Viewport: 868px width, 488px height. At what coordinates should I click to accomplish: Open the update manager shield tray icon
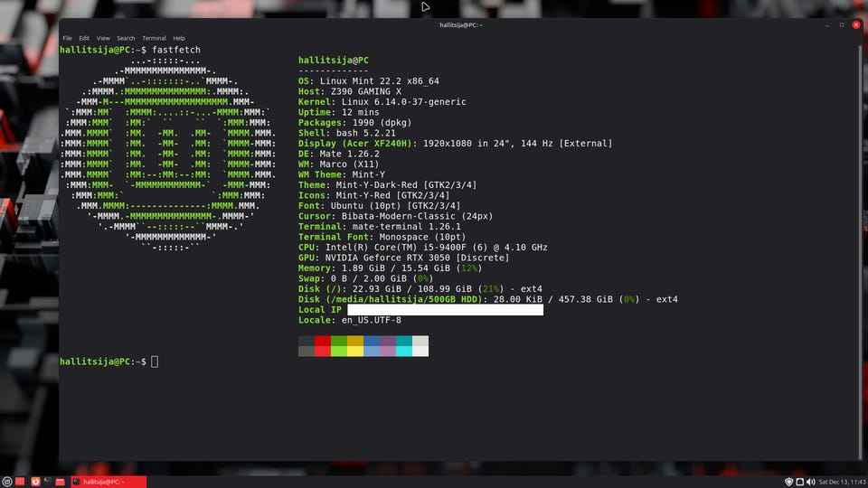click(x=788, y=482)
